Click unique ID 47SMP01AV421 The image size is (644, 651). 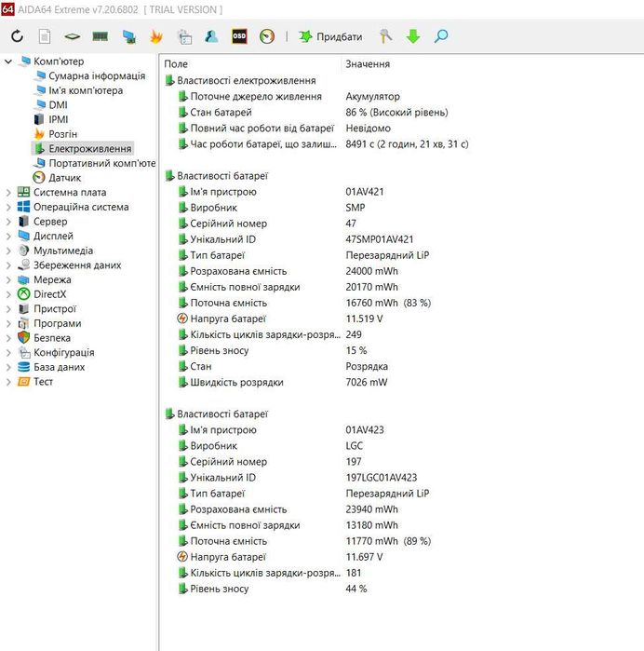[x=380, y=239]
